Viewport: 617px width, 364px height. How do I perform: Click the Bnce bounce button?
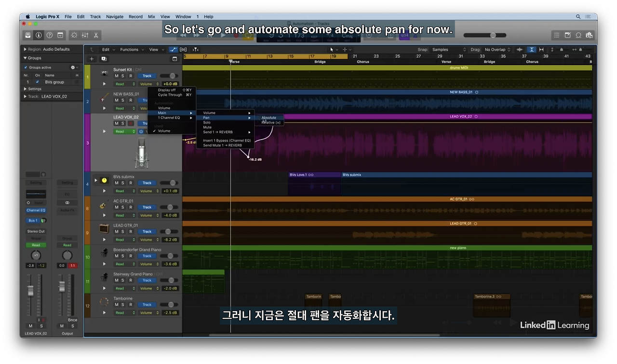click(x=72, y=320)
